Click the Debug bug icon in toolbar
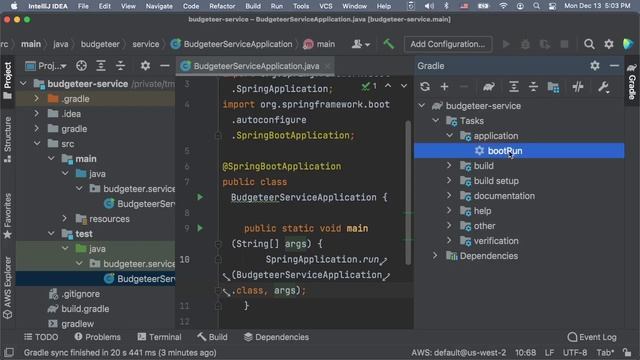The width and height of the screenshot is (640, 360). 525,44
